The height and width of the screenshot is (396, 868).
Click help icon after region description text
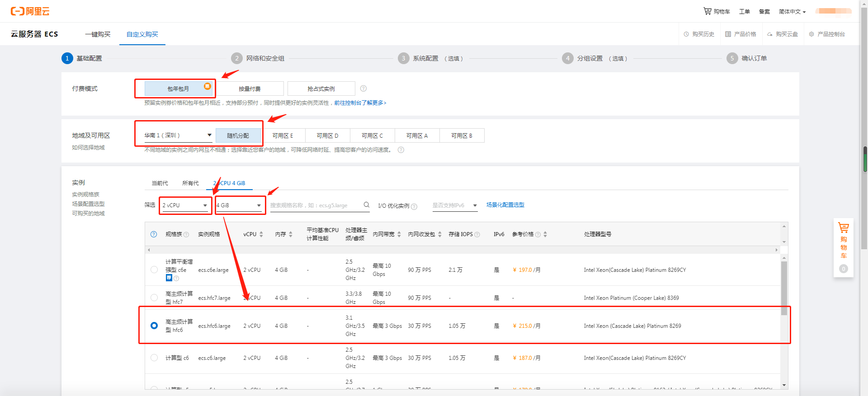click(x=401, y=150)
